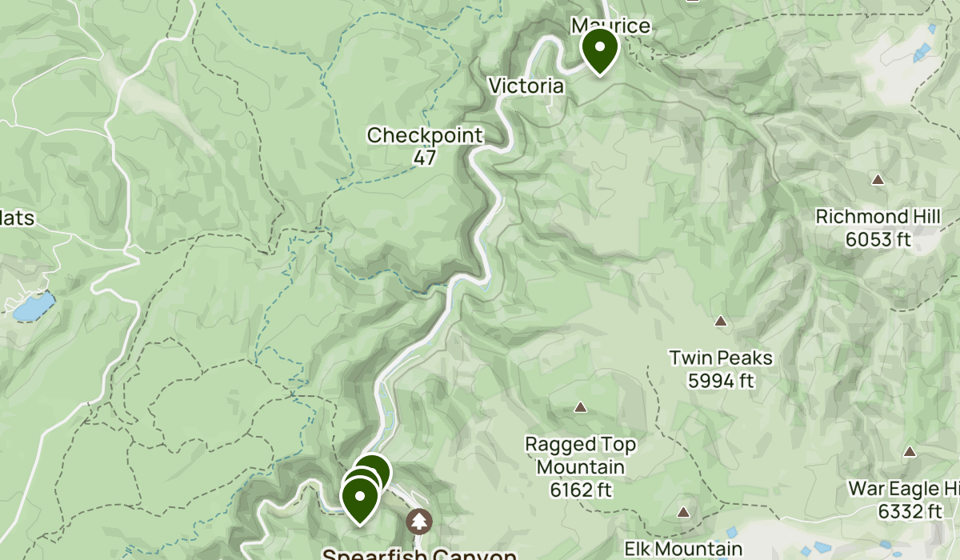Viewport: 960px width, 560px height.
Task: Click the Ragged Top Mountain peak triangle
Action: (581, 407)
